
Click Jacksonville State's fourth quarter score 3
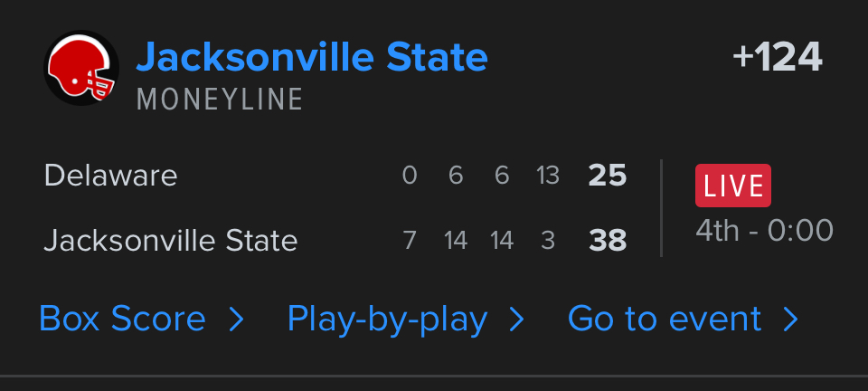(548, 240)
